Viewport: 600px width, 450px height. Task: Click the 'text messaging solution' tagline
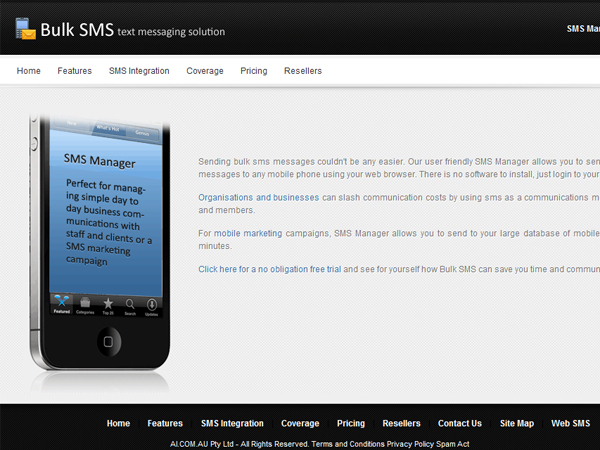pyautogui.click(x=171, y=31)
